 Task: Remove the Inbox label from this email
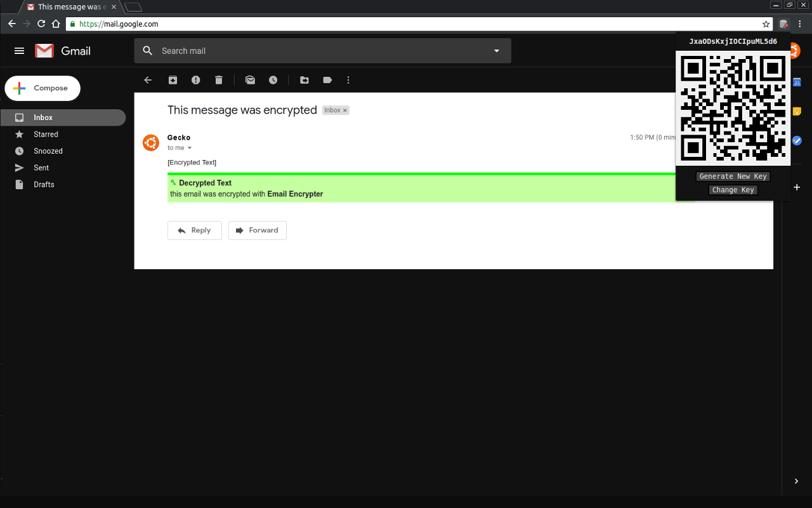345,110
